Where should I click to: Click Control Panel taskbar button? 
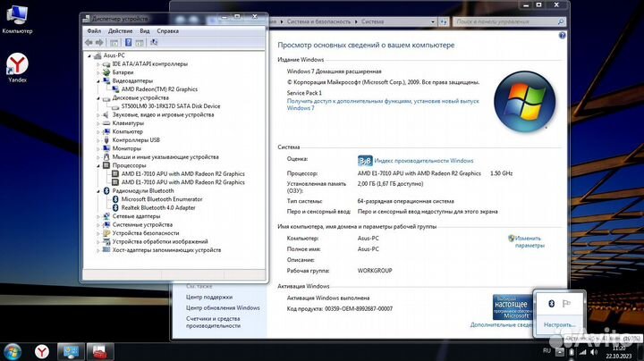pos(71,352)
